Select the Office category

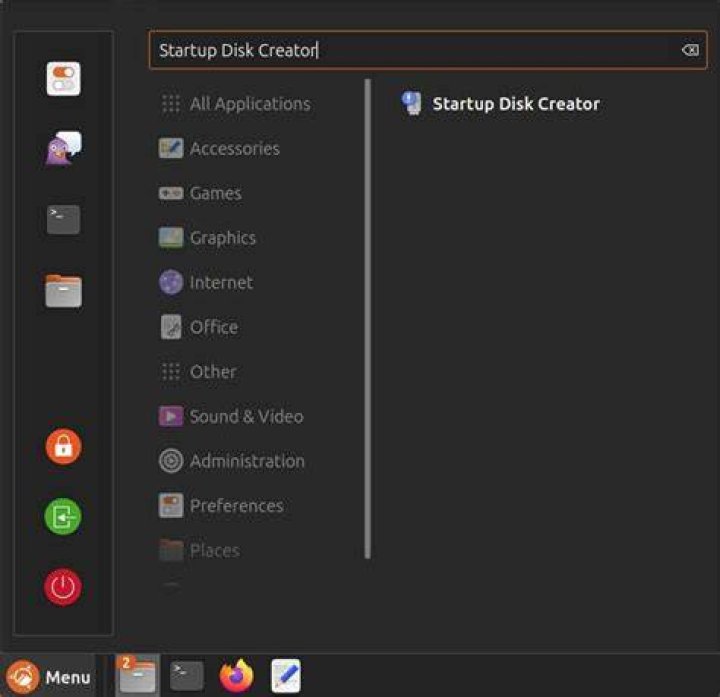pos(198,327)
